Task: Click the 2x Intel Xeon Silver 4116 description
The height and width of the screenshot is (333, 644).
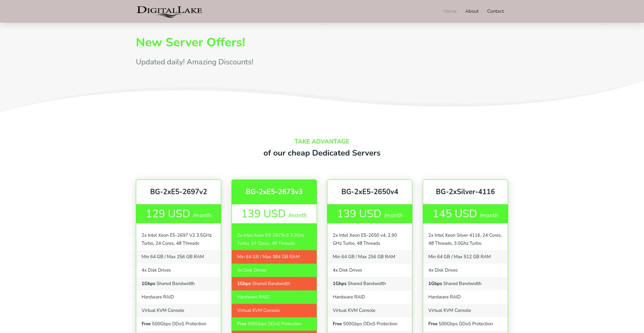Action: point(465,239)
